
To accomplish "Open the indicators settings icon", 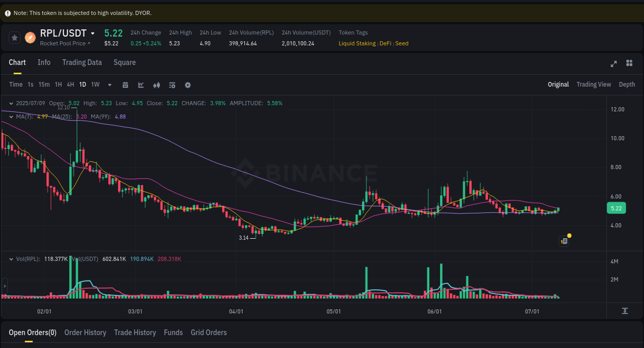I will pyautogui.click(x=172, y=85).
